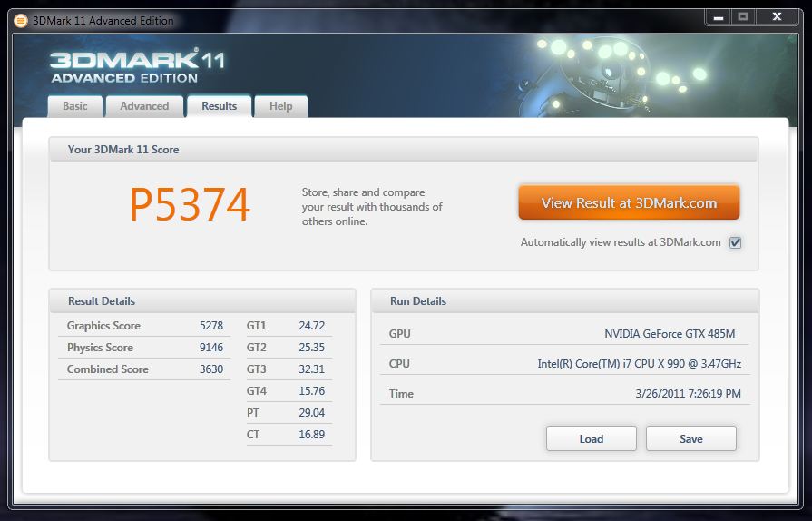This screenshot has width=812, height=521.
Task: Click the 3DMark 11 title bar app icon
Action: click(x=20, y=21)
